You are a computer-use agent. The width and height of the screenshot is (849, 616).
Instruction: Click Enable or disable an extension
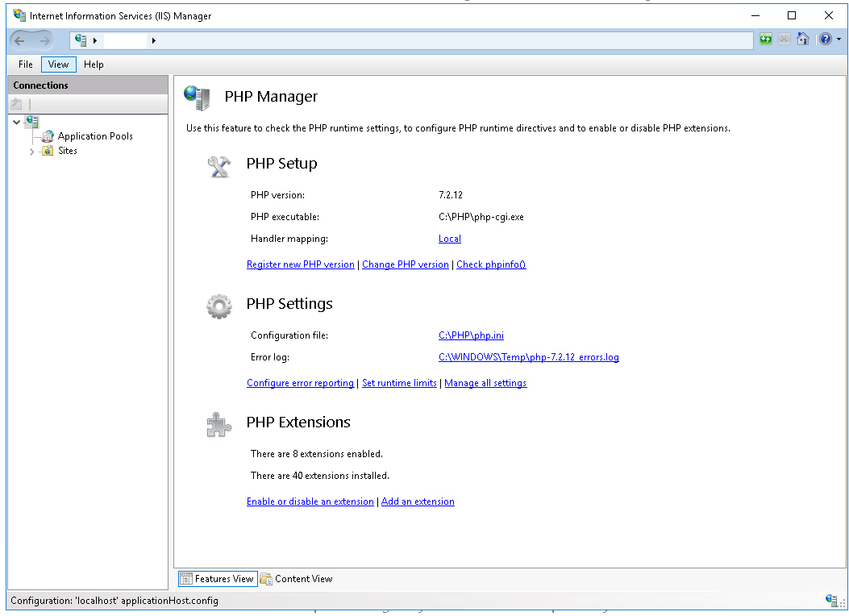(310, 502)
